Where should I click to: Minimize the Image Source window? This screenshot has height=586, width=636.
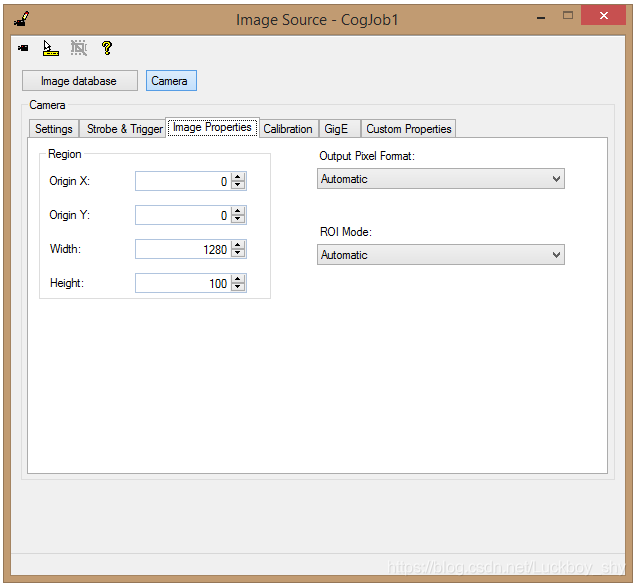[x=541, y=17]
